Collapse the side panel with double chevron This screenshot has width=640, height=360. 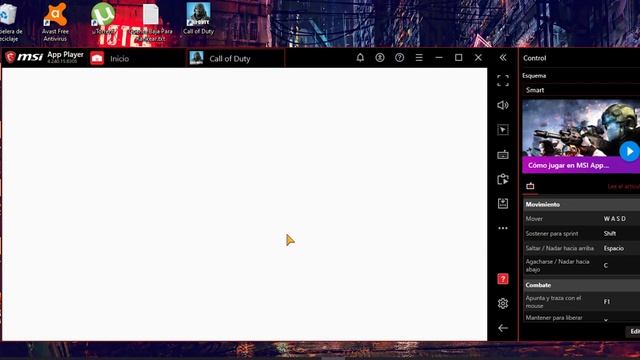tap(503, 58)
